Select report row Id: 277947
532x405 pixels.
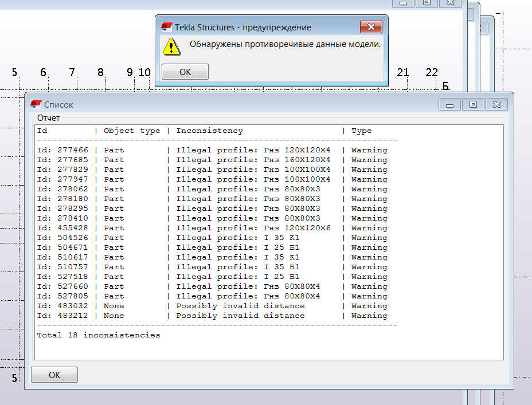point(212,179)
